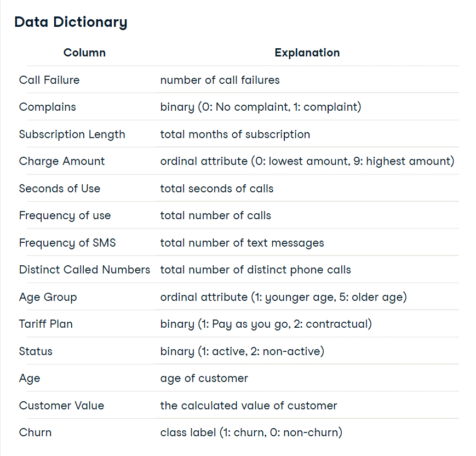Click the Frequency of SMS label
The image size is (476, 456).
67,243
